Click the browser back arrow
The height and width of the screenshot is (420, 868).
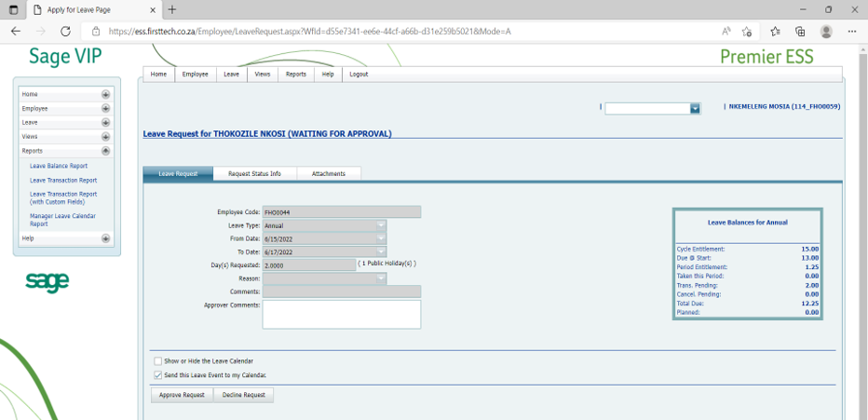click(16, 31)
